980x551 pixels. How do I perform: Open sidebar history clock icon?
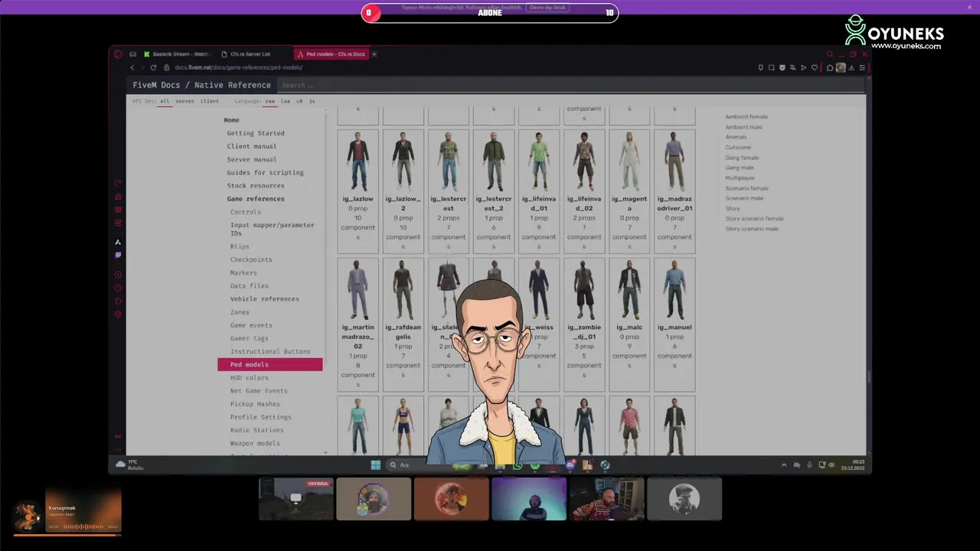pos(118,288)
